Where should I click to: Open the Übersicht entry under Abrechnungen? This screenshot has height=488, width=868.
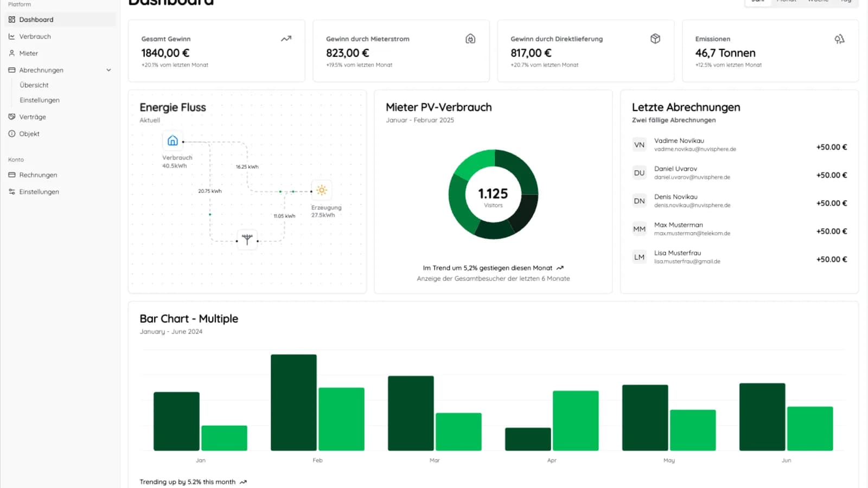[34, 85]
